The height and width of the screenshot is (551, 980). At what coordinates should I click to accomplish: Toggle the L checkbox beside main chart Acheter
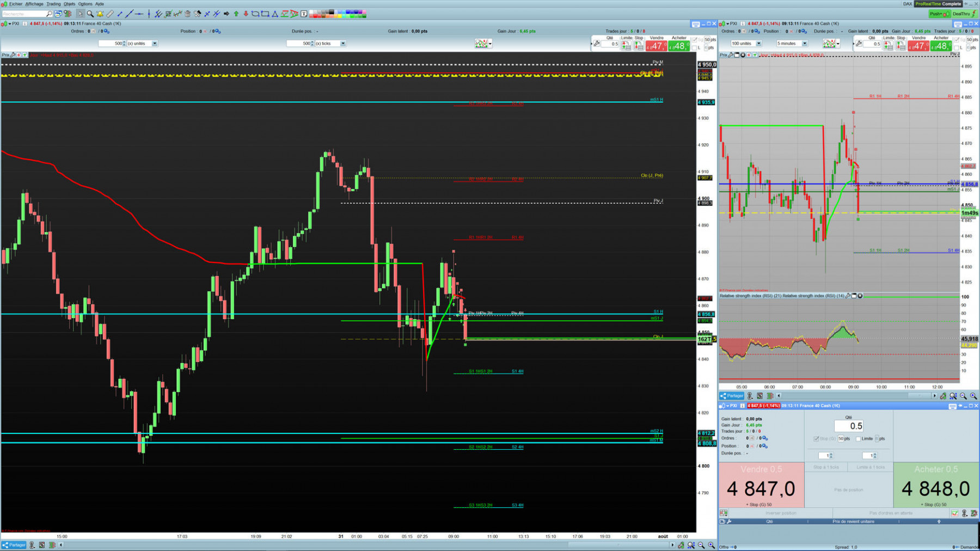point(694,48)
